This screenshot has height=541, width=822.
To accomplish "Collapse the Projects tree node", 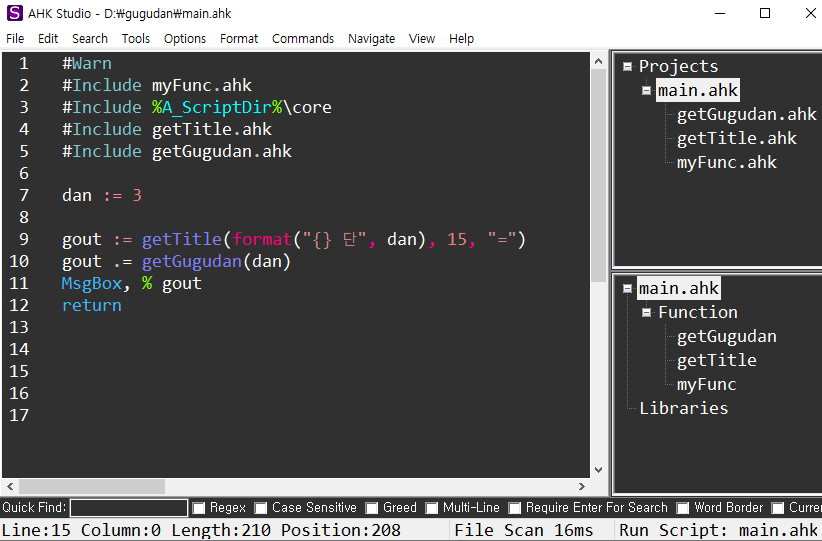I will click(x=627, y=67).
